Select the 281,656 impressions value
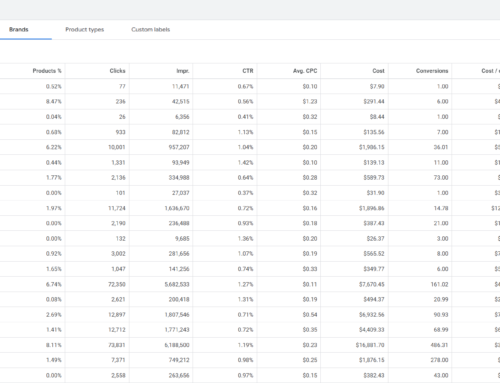 (179, 254)
